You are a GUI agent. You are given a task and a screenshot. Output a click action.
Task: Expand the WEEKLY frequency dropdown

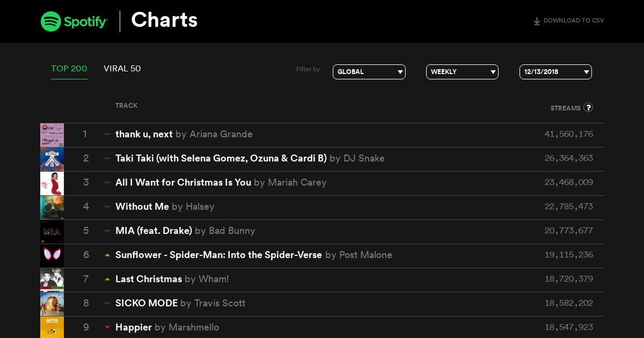462,72
